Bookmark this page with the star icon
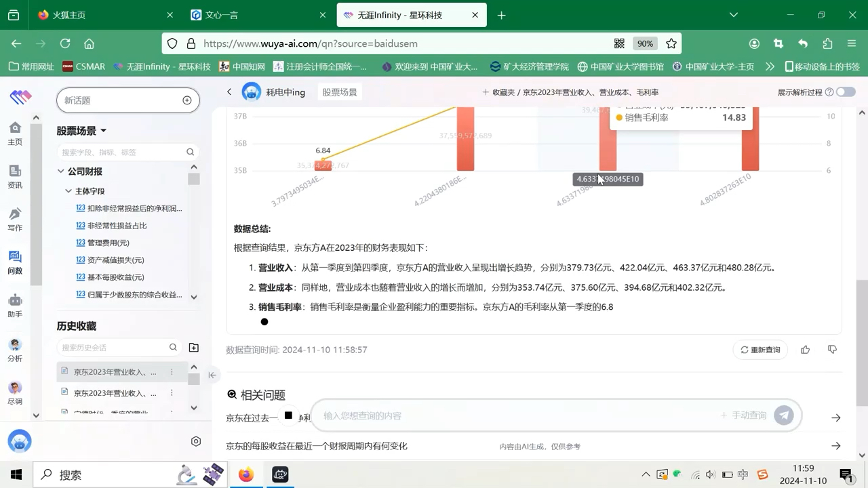Screen dimensions: 868x488 (x=671, y=43)
